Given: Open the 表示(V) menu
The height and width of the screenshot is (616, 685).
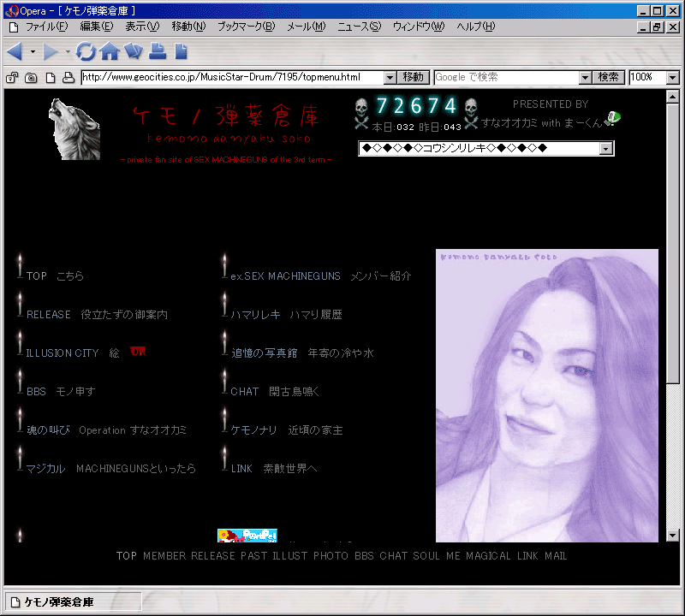Looking at the screenshot, I should tap(142, 27).
